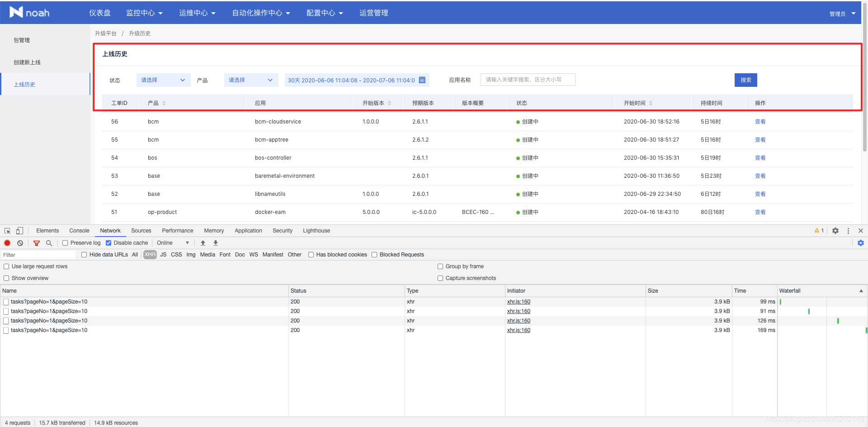Expand 配置中心 menu
This screenshot has width=868, height=427.
click(325, 13)
